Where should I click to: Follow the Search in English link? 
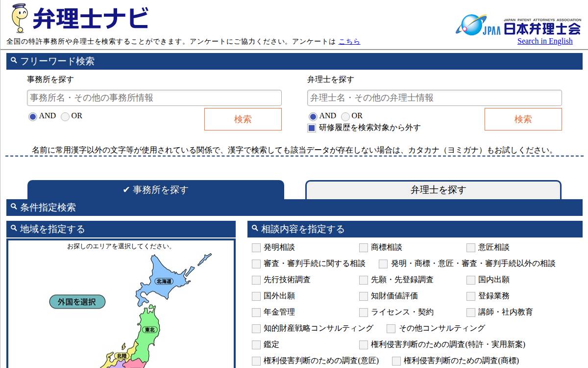[545, 41]
